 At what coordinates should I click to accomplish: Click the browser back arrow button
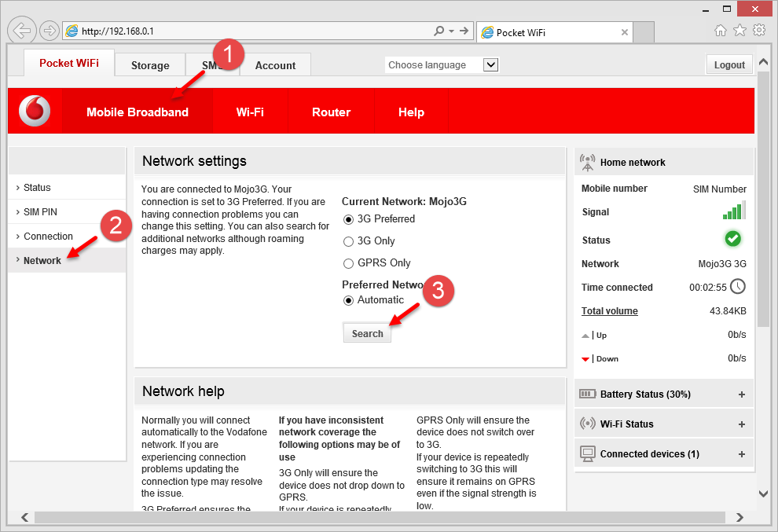pos(22,31)
